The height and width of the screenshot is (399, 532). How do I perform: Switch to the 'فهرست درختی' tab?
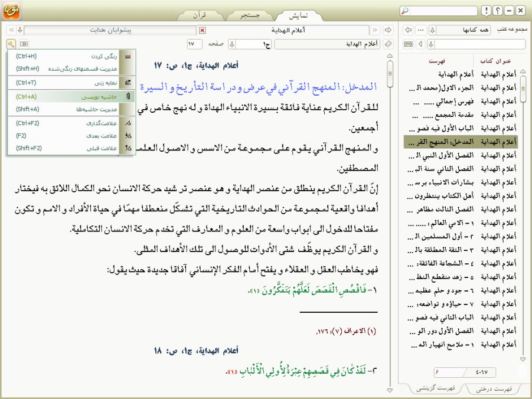coord(494,389)
